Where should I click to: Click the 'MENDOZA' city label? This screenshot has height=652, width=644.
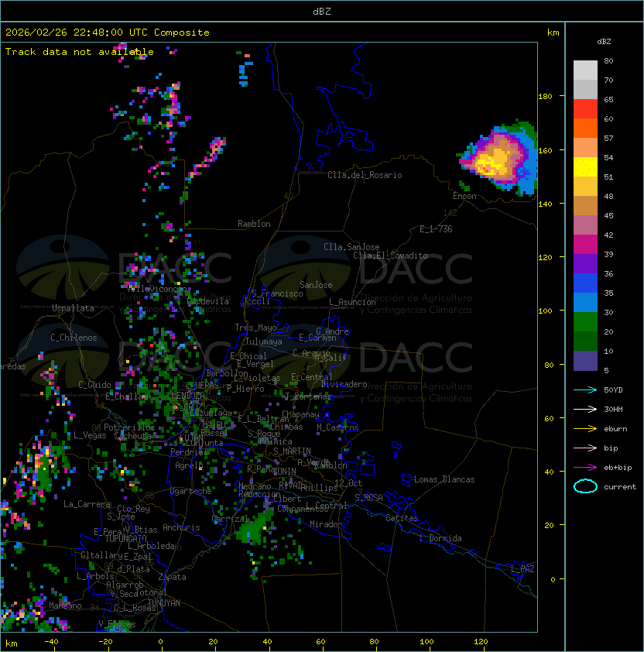(x=188, y=395)
